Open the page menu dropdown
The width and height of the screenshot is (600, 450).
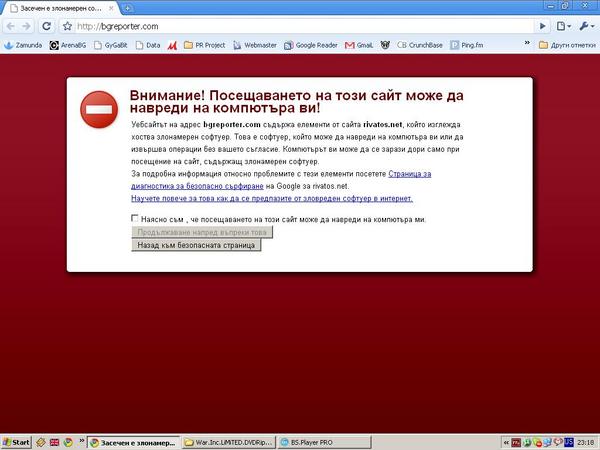pos(564,26)
